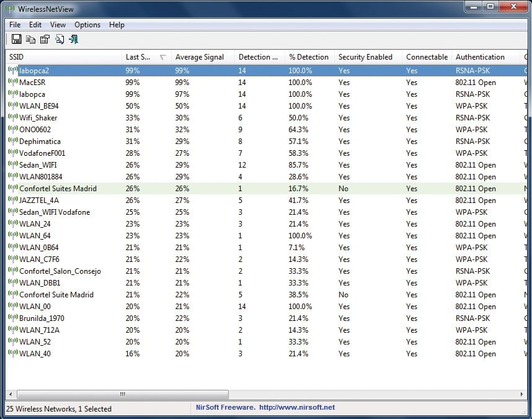Open the View menu
532x419 pixels.
tap(58, 25)
